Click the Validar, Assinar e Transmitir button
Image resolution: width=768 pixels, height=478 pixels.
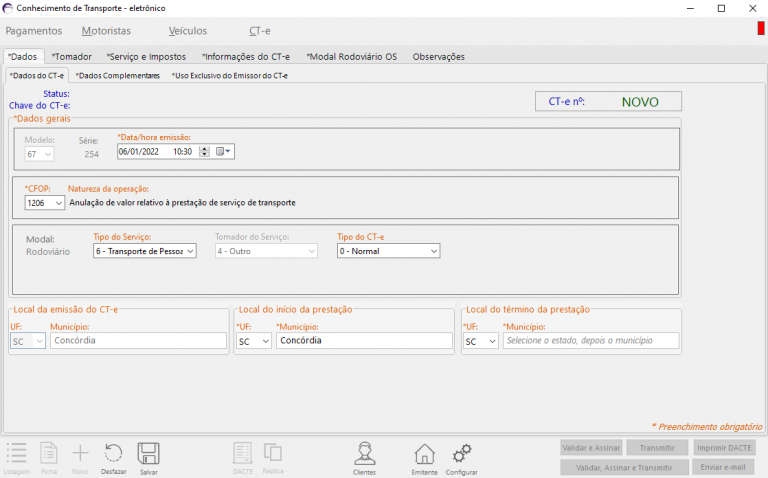coord(624,467)
